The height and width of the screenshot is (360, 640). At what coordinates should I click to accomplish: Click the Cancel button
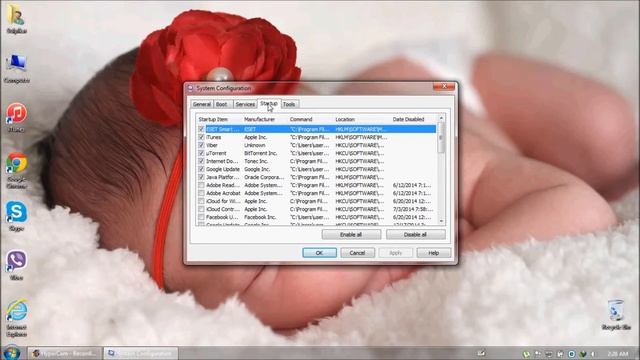tap(357, 253)
